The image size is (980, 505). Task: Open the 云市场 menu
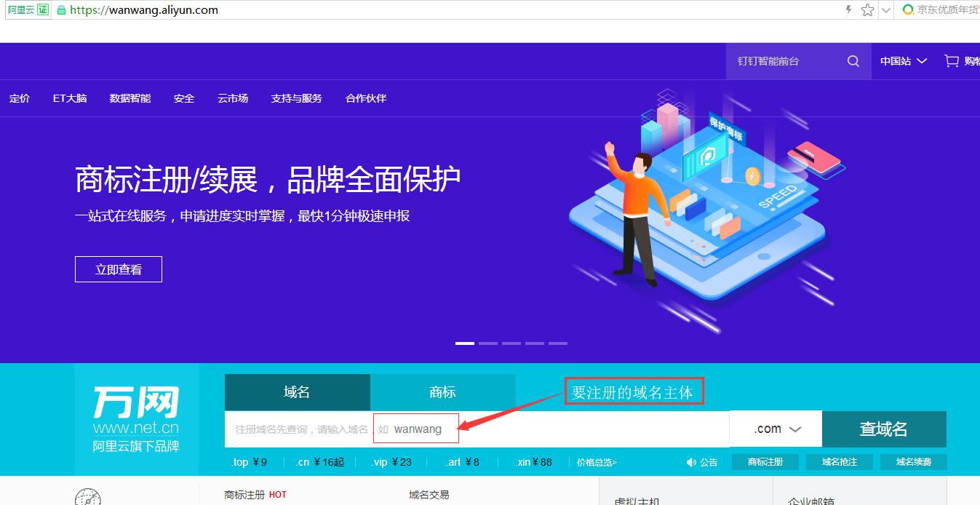[232, 98]
